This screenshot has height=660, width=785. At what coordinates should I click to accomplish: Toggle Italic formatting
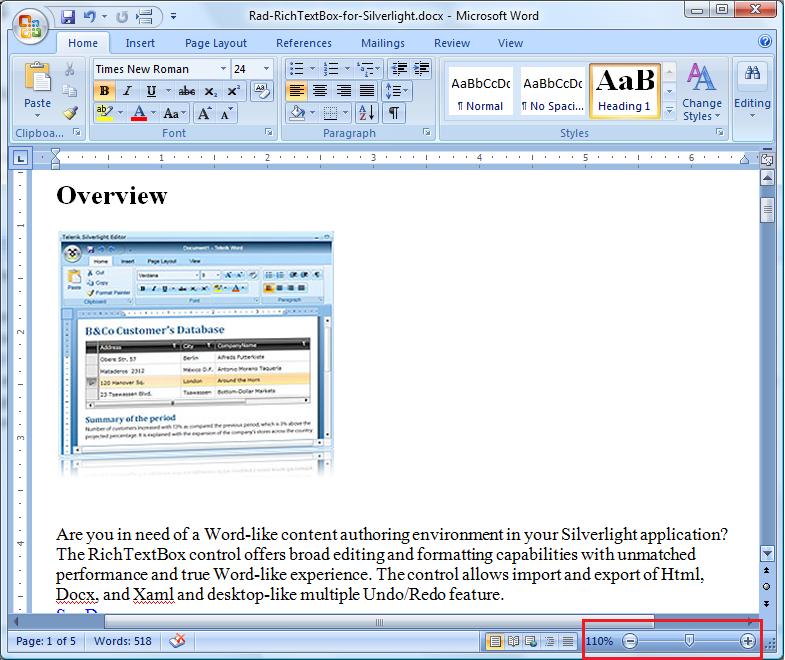(x=127, y=91)
